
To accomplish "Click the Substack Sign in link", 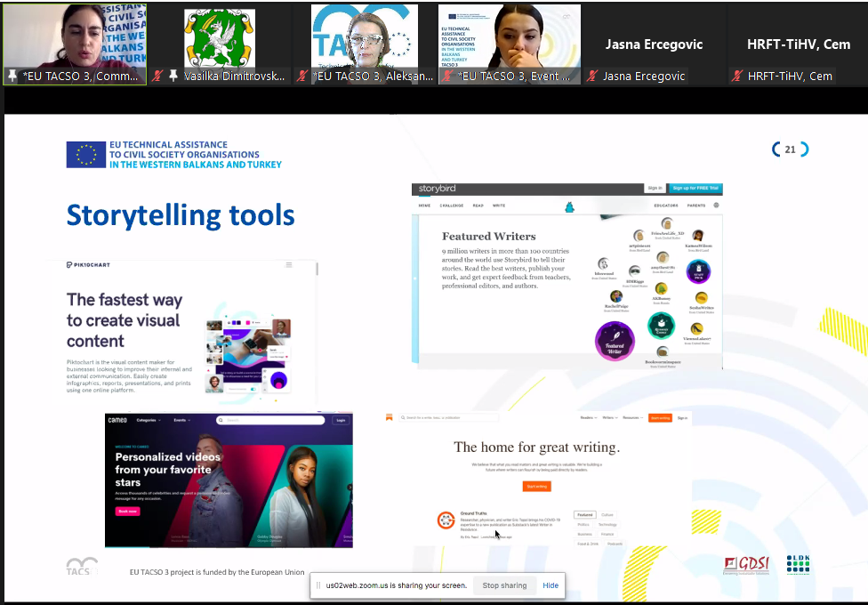I will [682, 418].
